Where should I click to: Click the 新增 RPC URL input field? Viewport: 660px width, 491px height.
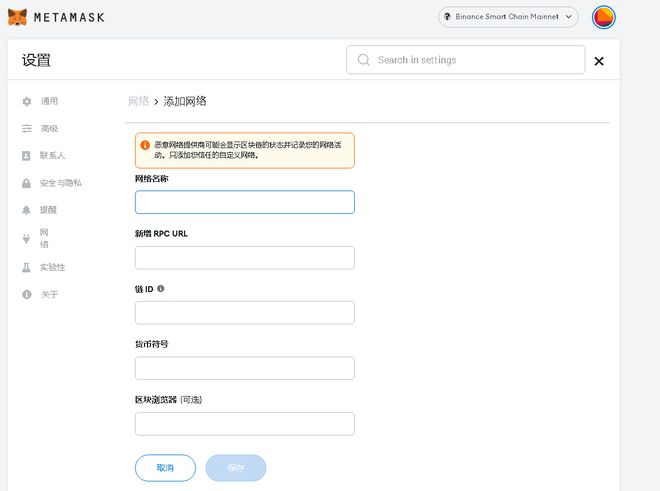[x=245, y=258]
